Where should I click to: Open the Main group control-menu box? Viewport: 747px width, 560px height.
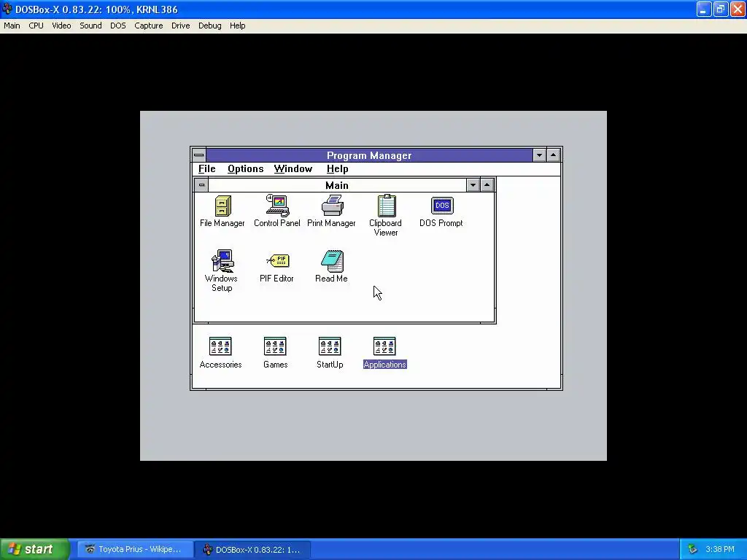tap(201, 184)
